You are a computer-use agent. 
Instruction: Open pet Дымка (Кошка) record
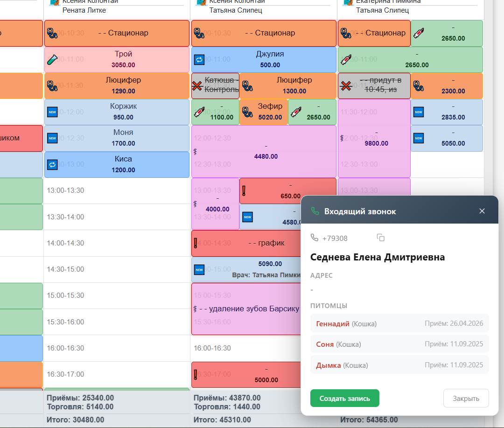click(x=399, y=365)
